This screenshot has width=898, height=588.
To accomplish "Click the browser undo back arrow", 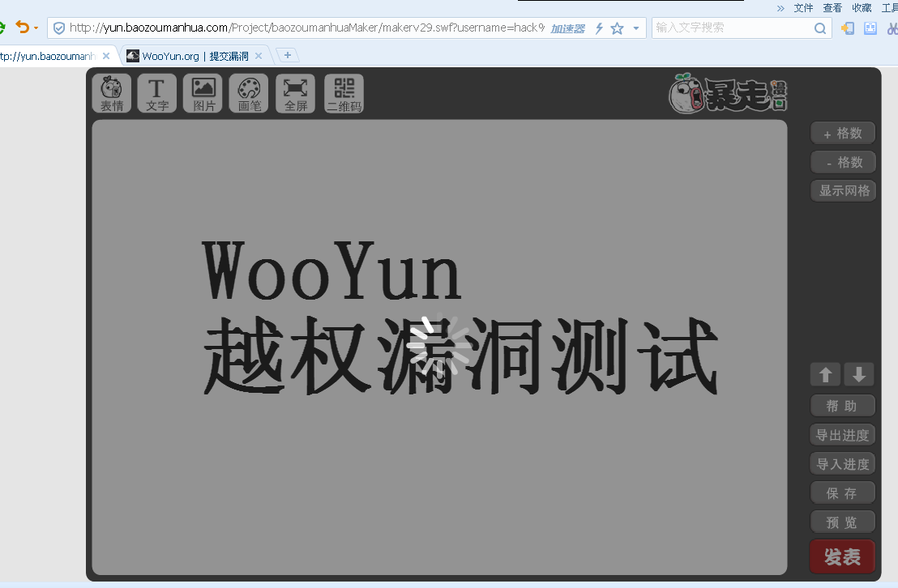I will (x=22, y=27).
